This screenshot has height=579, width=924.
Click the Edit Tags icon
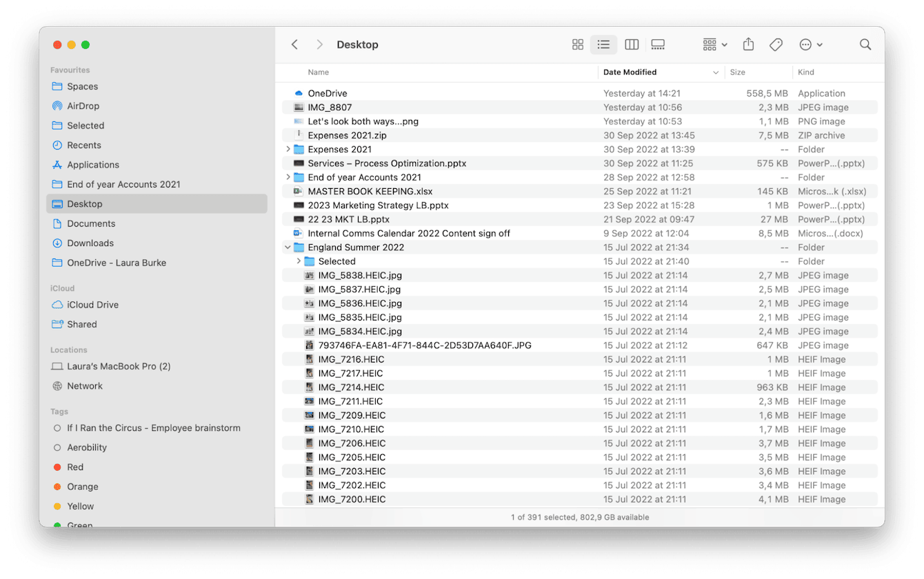click(x=776, y=44)
